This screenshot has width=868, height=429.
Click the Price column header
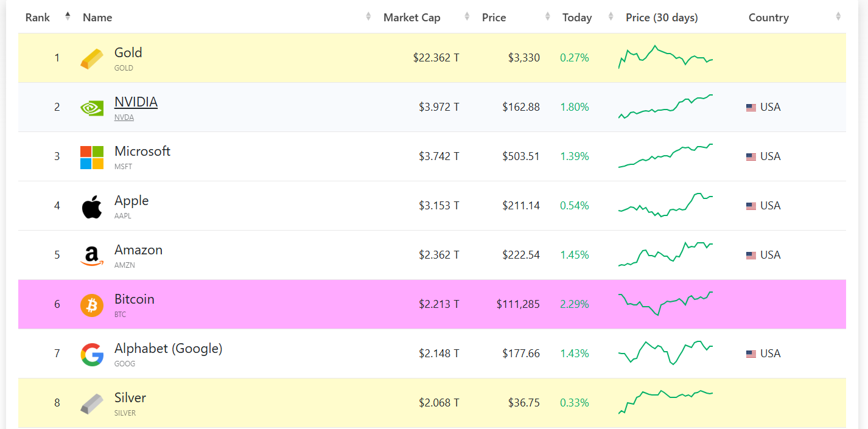(494, 18)
